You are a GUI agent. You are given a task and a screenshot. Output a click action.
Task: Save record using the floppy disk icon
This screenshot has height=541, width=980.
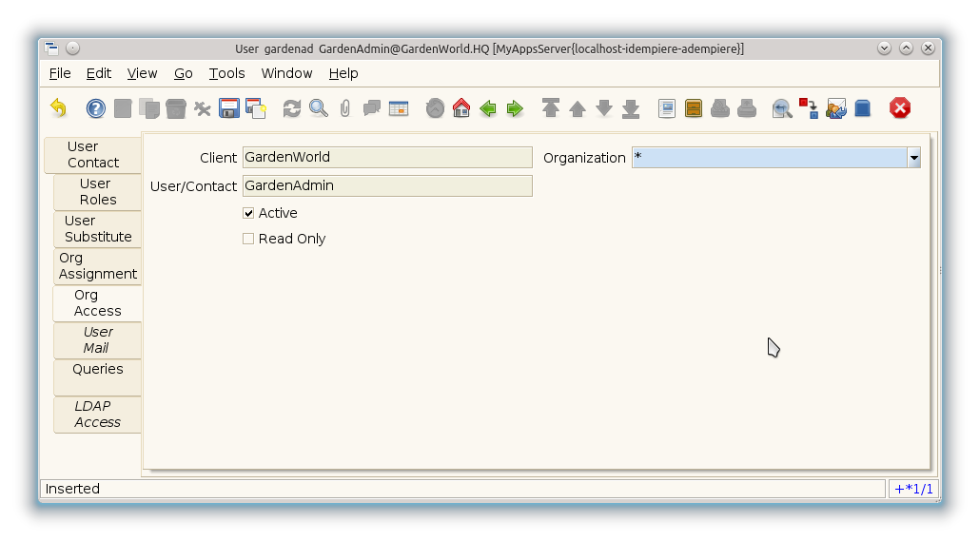click(229, 108)
